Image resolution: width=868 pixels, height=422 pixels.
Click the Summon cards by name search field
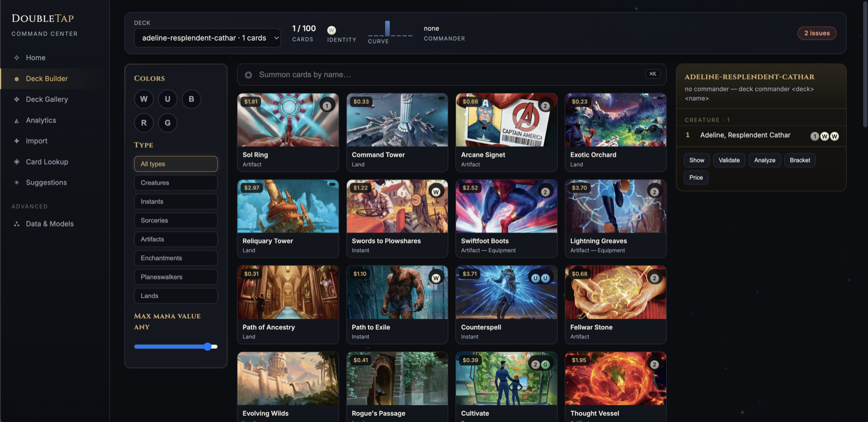(452, 75)
